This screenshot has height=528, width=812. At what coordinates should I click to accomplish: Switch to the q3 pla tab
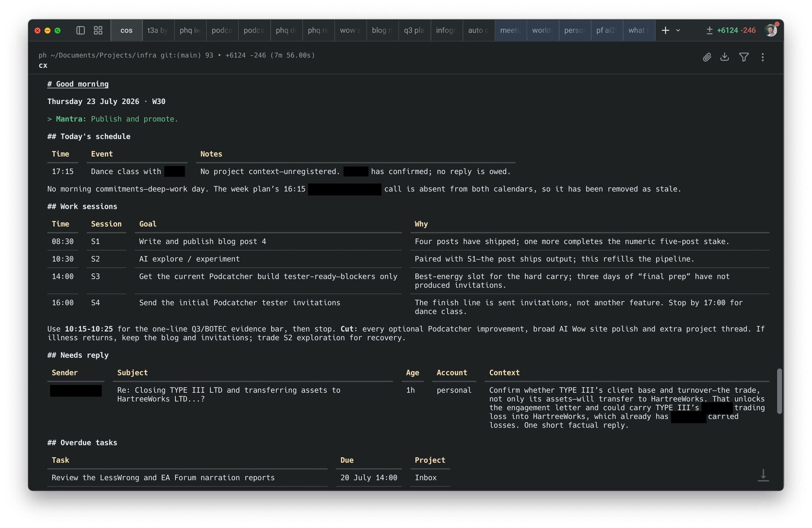tap(414, 30)
